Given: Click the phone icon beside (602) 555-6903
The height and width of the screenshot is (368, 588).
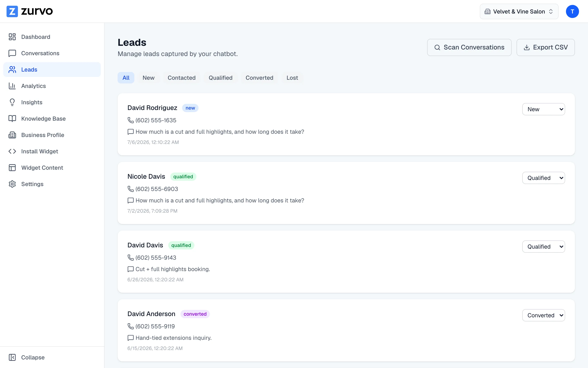Looking at the screenshot, I should [x=131, y=189].
